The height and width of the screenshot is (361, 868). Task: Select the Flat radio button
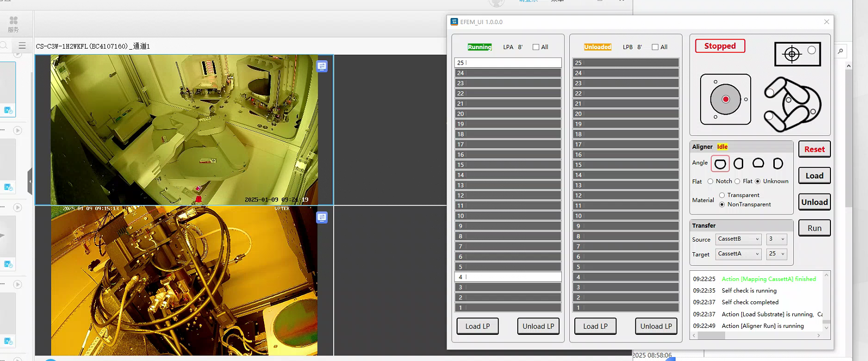pyautogui.click(x=737, y=182)
